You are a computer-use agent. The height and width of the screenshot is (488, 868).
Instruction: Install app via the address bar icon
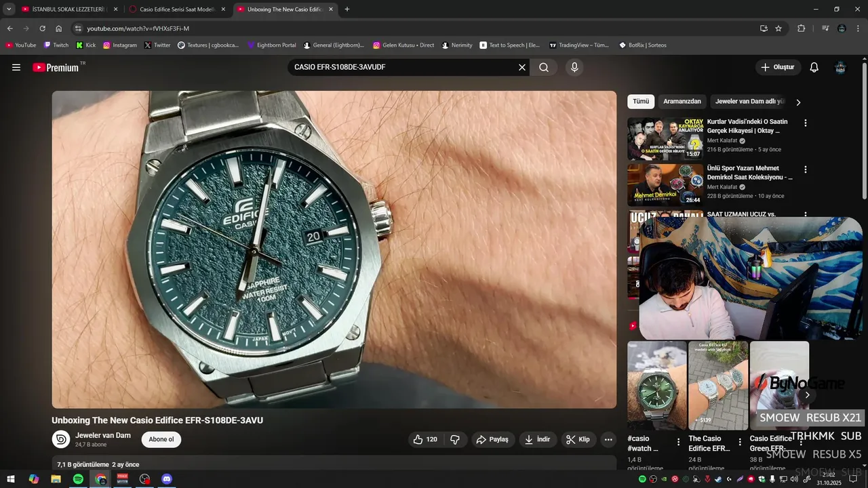tap(764, 28)
